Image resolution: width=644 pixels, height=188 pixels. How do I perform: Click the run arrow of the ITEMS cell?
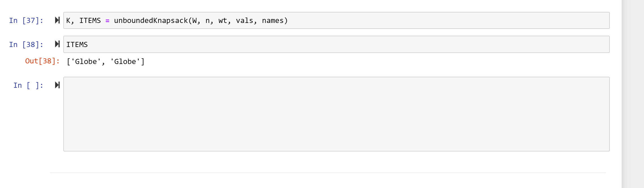click(57, 44)
